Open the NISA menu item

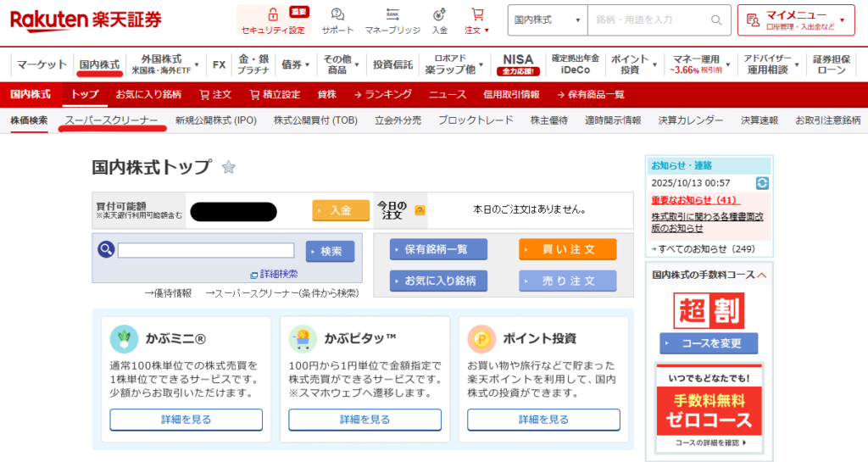(x=518, y=64)
